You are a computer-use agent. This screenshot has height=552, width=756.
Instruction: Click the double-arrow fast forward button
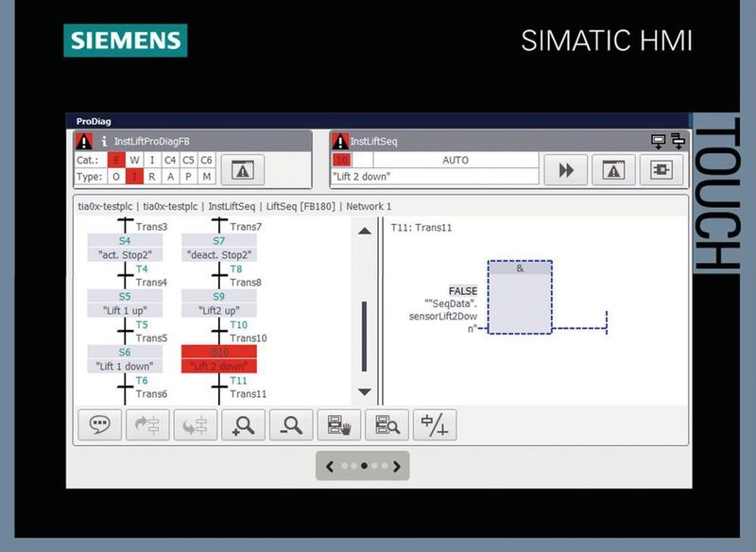point(565,170)
